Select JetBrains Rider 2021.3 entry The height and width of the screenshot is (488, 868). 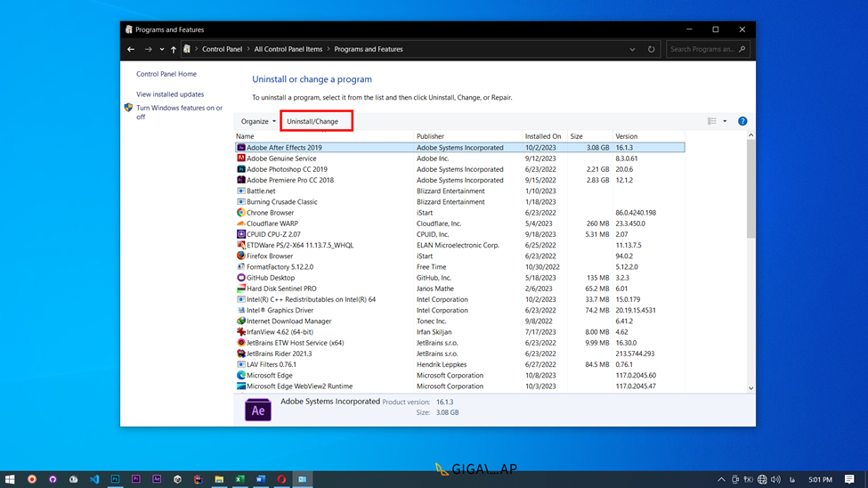point(279,354)
